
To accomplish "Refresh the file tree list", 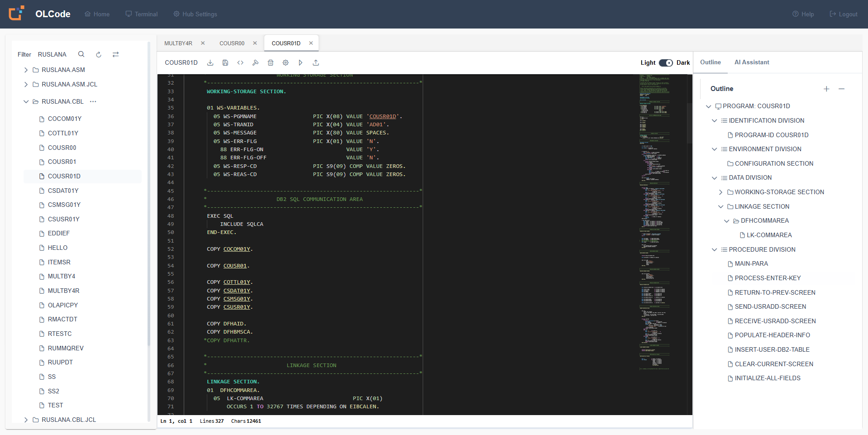I will pos(98,54).
